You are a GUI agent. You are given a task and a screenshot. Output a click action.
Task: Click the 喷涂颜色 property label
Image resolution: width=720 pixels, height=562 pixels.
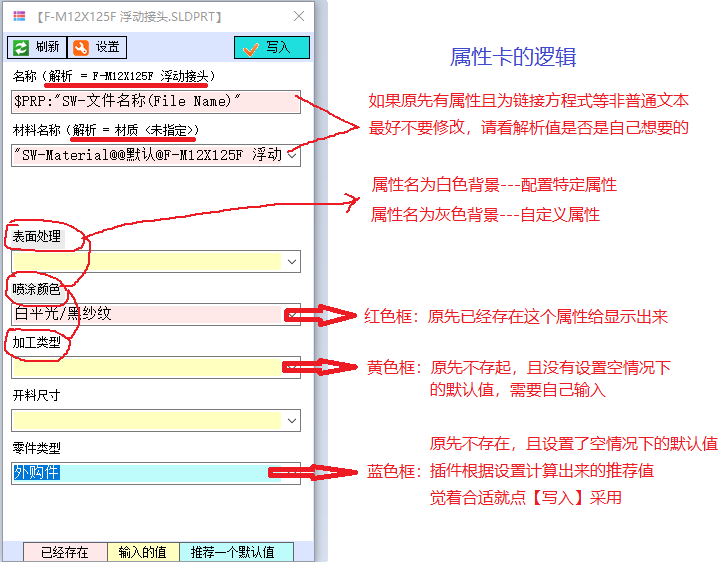[36, 289]
